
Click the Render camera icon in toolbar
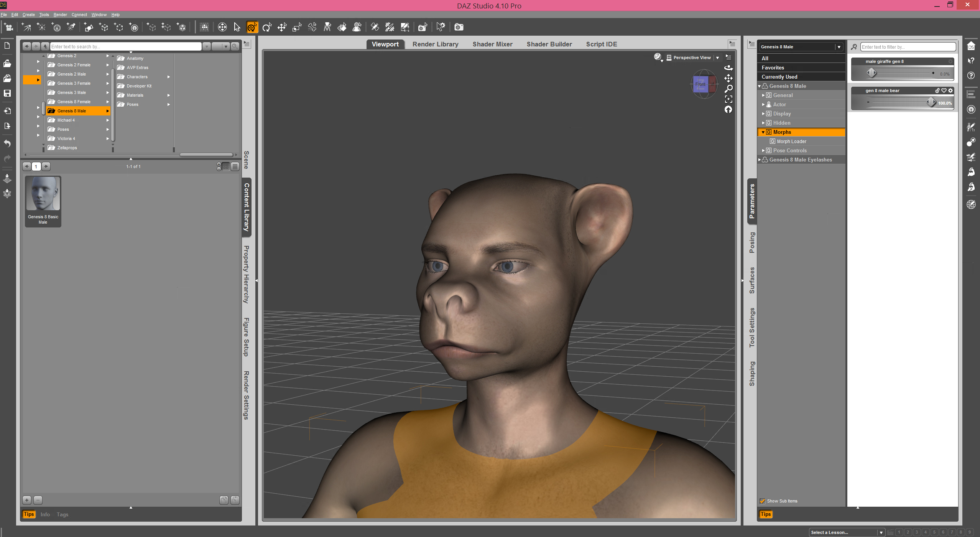pos(459,27)
